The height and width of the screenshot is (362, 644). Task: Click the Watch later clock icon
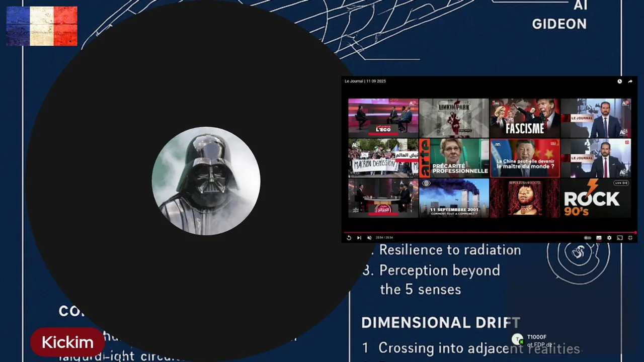(x=619, y=81)
